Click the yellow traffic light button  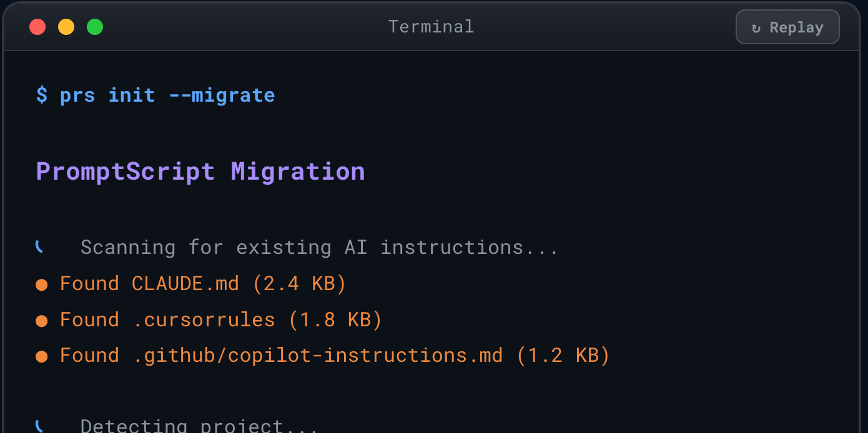(x=66, y=27)
